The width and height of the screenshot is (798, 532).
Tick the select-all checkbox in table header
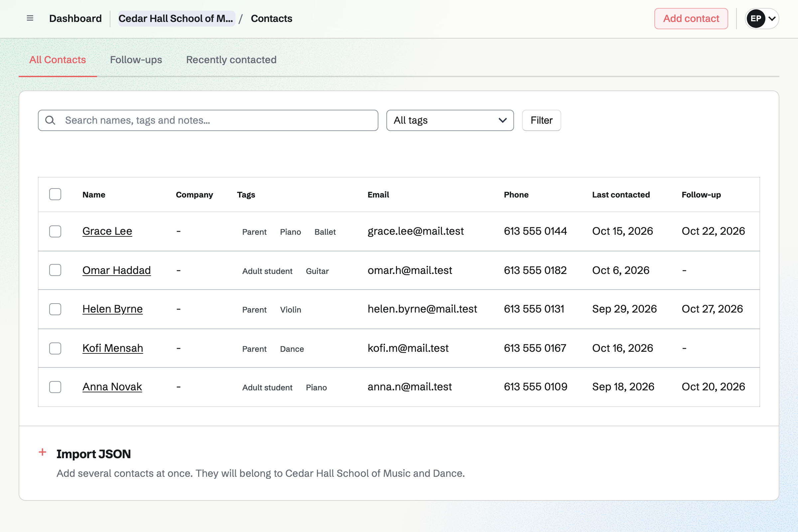[x=55, y=195]
